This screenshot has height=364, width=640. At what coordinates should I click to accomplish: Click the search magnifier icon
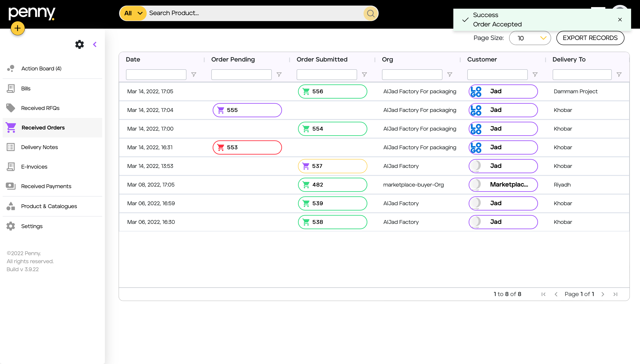pos(371,13)
